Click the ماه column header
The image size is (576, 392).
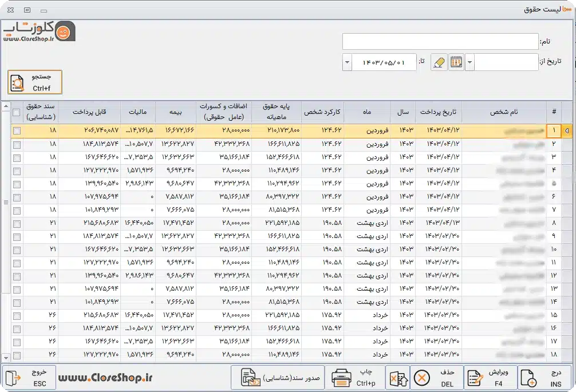366,112
